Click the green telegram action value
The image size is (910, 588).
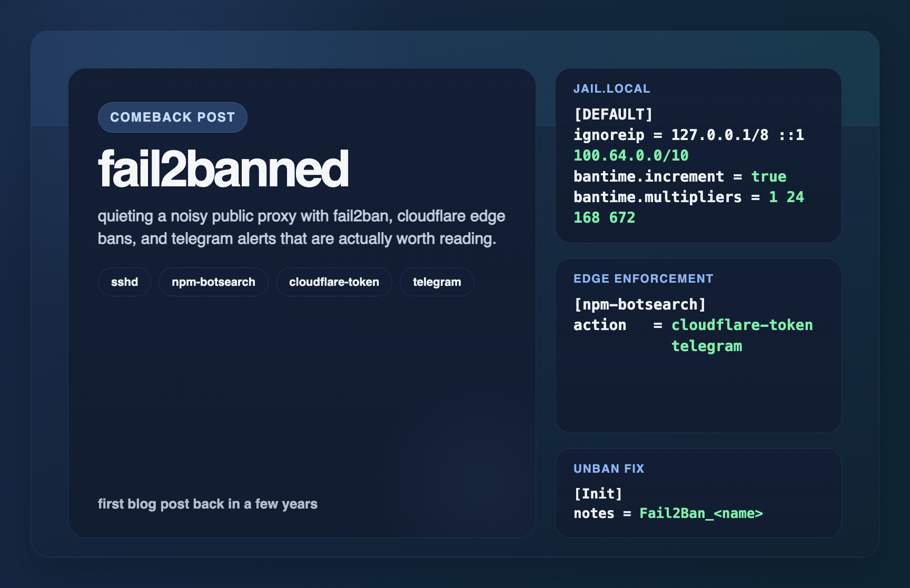706,346
